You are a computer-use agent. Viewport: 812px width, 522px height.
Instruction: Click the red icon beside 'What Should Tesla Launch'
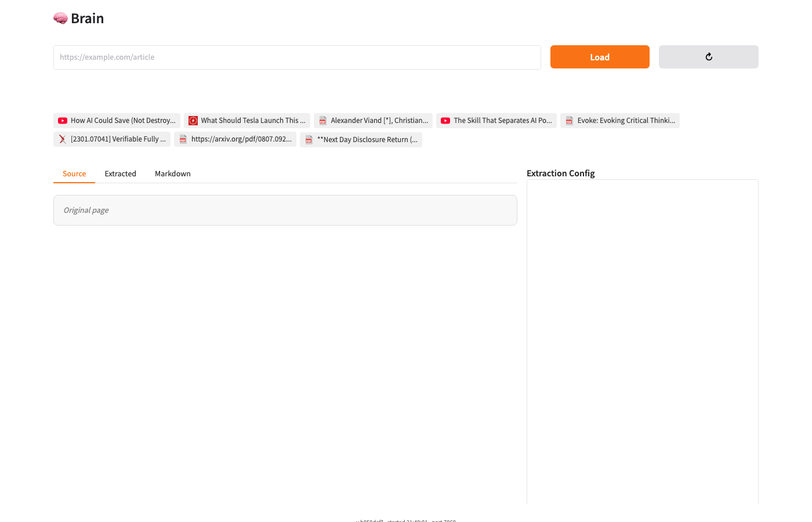coord(193,121)
